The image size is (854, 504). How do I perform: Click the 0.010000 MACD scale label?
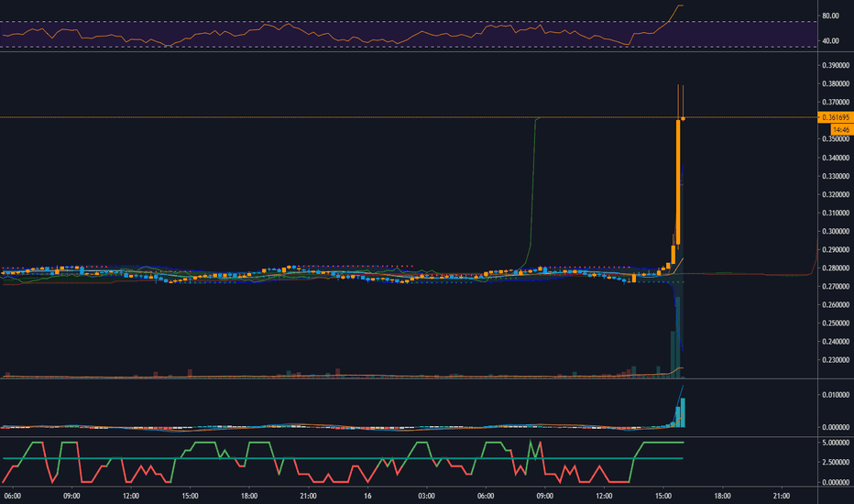836,395
